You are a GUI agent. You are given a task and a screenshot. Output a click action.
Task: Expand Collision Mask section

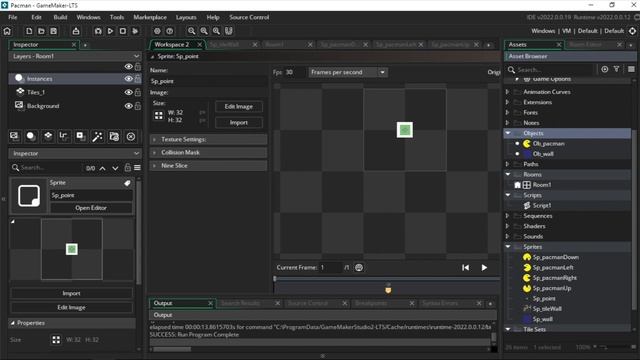[x=209, y=152]
